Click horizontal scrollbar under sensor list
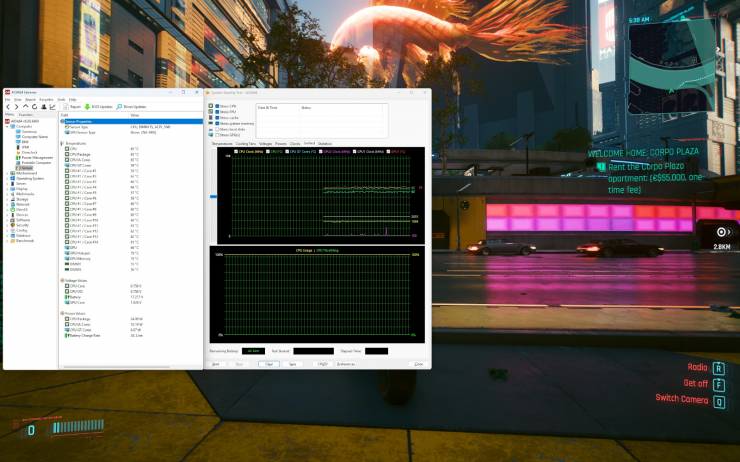The width and height of the screenshot is (740, 462). pyautogui.click(x=117, y=367)
